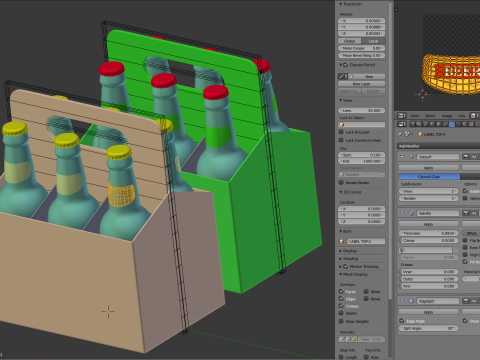Toggle Subsurf modifier render visibility camera icon
This screenshot has height=360, width=480.
coord(466,156)
